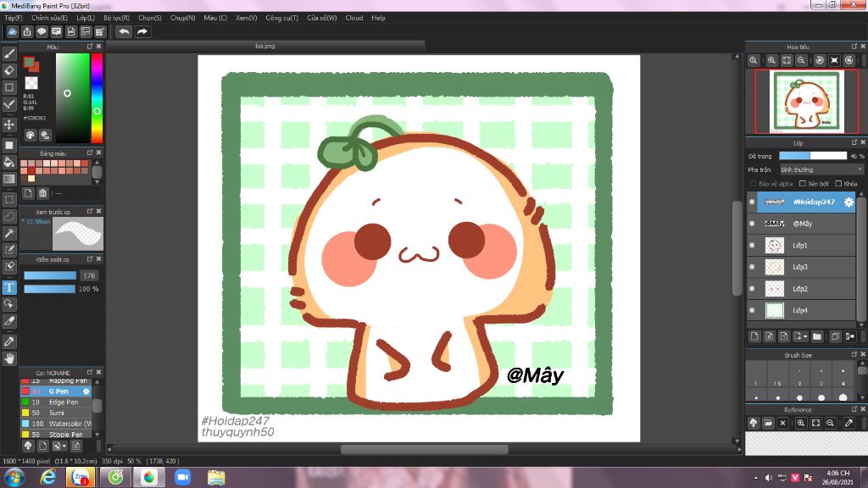
Task: Open Công cụ(T) menu
Action: (x=281, y=18)
